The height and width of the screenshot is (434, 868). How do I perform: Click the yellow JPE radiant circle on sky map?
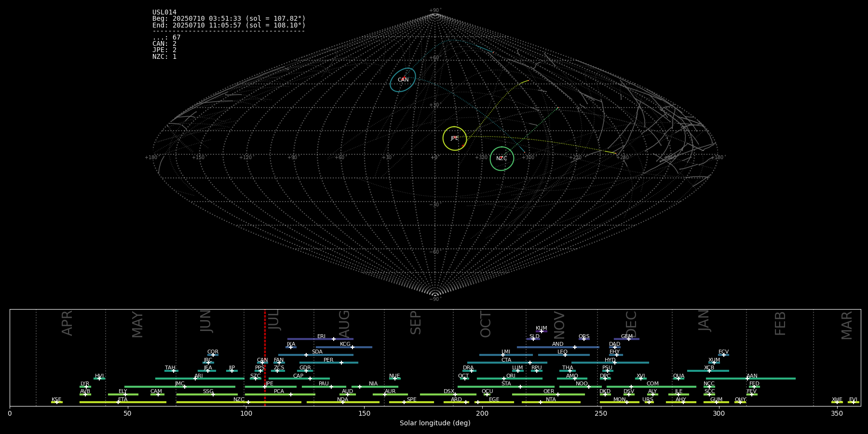click(455, 138)
